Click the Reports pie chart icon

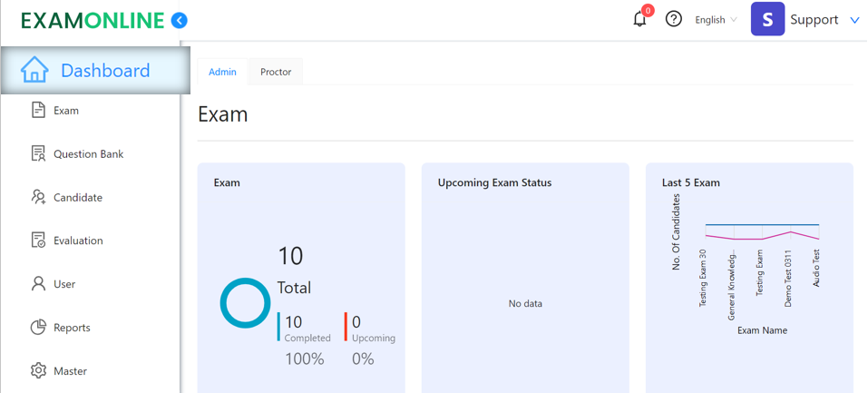(x=38, y=328)
